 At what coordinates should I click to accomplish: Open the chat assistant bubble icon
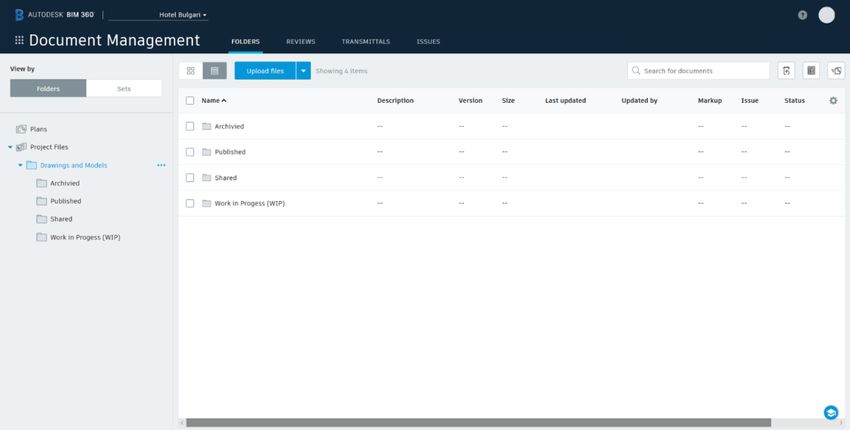(x=830, y=412)
